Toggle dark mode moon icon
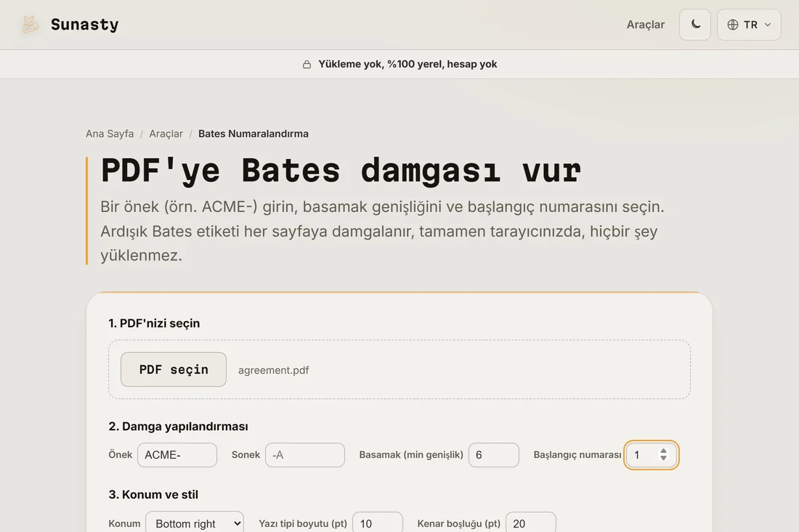 coord(695,25)
